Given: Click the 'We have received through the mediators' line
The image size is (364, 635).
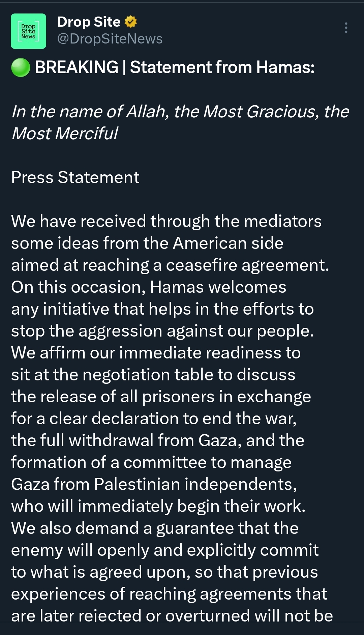Looking at the screenshot, I should tap(166, 221).
